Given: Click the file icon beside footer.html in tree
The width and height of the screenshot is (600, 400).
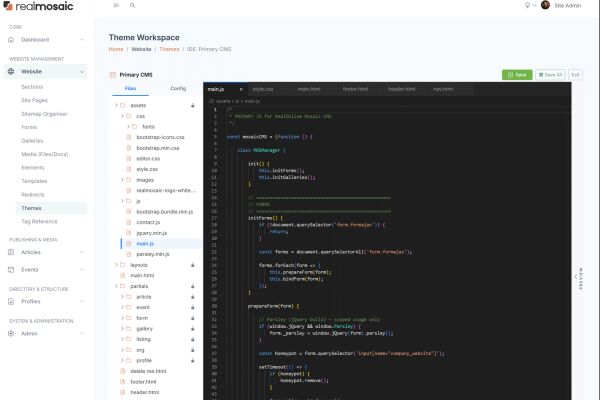Looking at the screenshot, I should [x=123, y=382].
